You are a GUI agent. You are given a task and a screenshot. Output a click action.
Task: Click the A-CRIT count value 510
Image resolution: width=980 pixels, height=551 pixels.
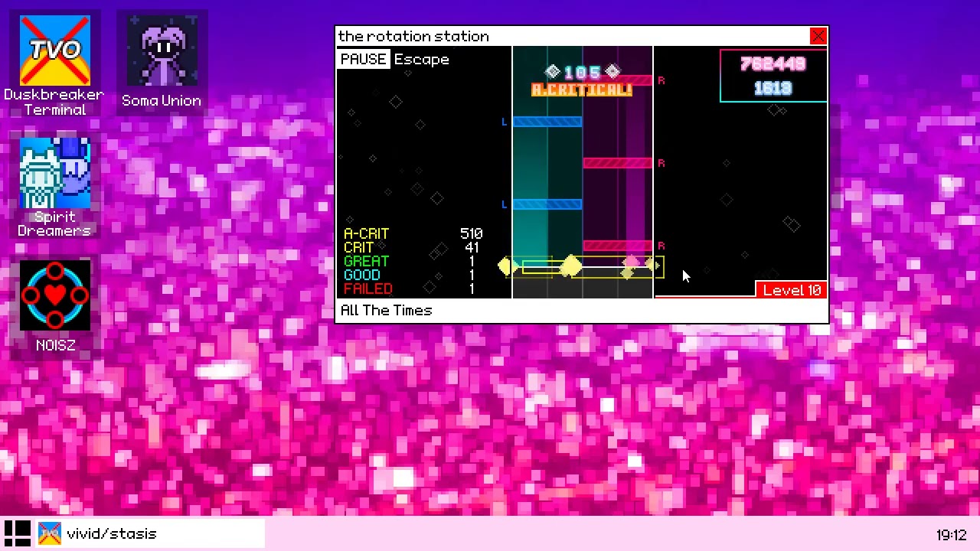(x=472, y=233)
